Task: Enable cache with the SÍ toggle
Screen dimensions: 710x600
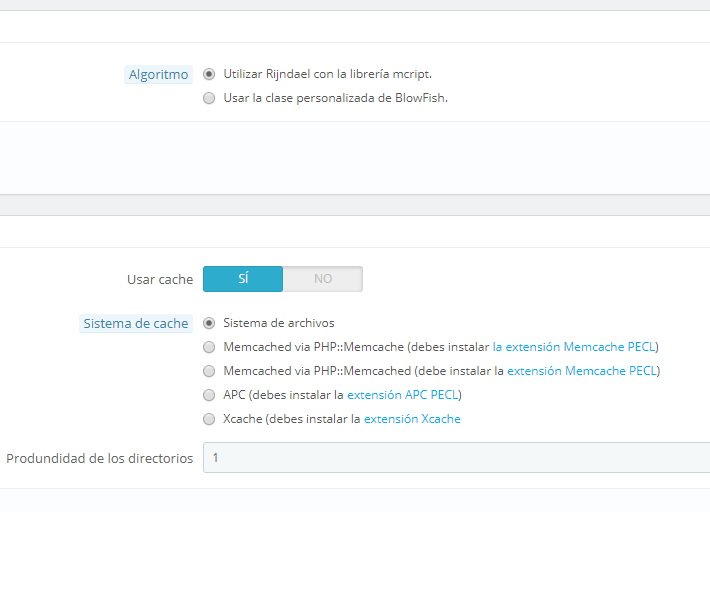Action: tap(243, 279)
